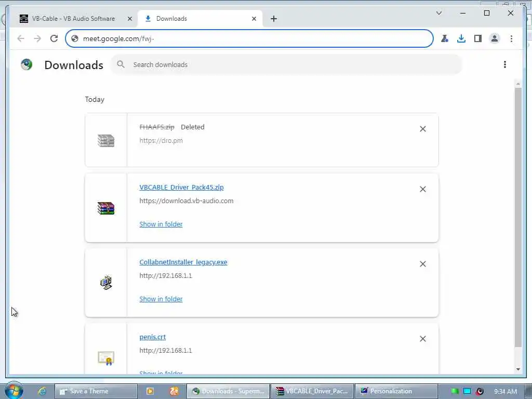Close the Downloads tab
The width and height of the screenshot is (532, 399).
click(254, 19)
